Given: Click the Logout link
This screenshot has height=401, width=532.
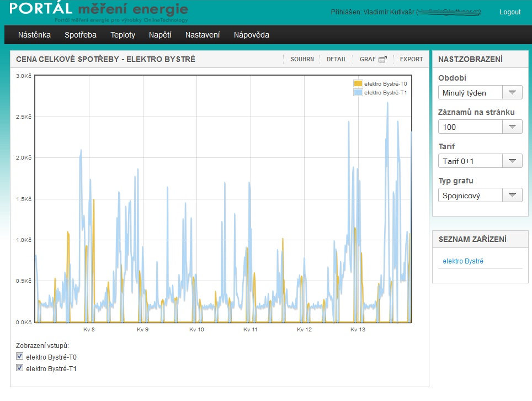Looking at the screenshot, I should (x=509, y=12).
